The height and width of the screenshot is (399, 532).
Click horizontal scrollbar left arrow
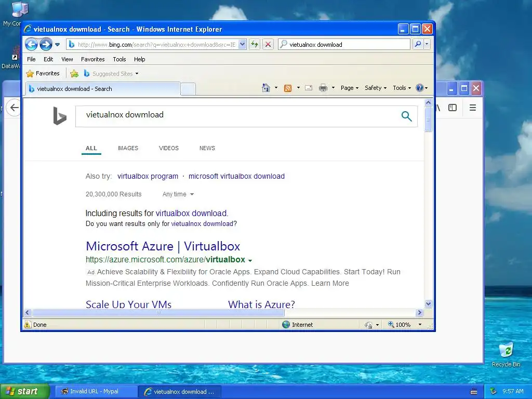pos(28,312)
